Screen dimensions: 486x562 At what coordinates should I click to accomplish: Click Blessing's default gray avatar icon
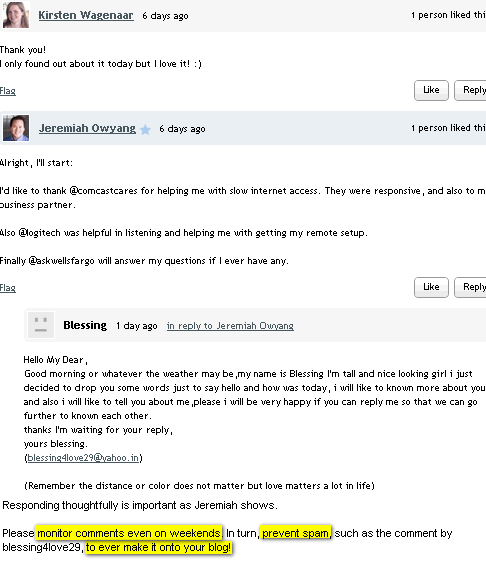point(41,325)
